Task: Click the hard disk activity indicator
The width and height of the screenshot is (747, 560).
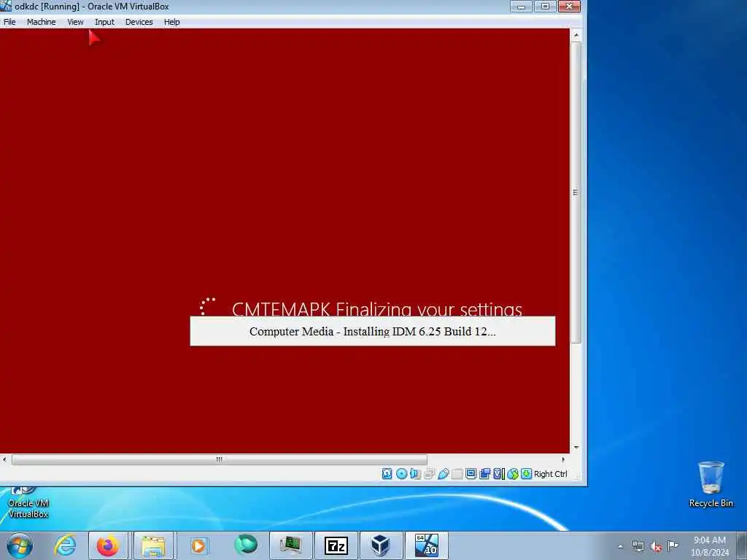Action: (387, 474)
